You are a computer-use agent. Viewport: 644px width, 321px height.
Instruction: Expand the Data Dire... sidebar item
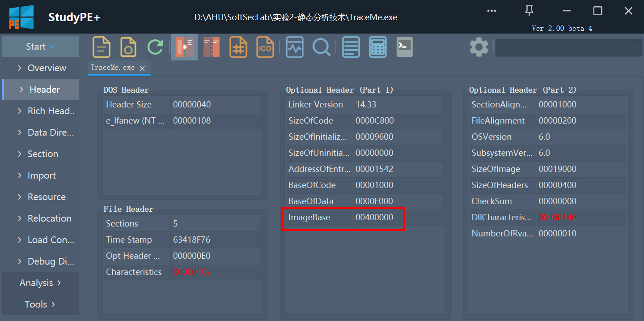point(40,133)
